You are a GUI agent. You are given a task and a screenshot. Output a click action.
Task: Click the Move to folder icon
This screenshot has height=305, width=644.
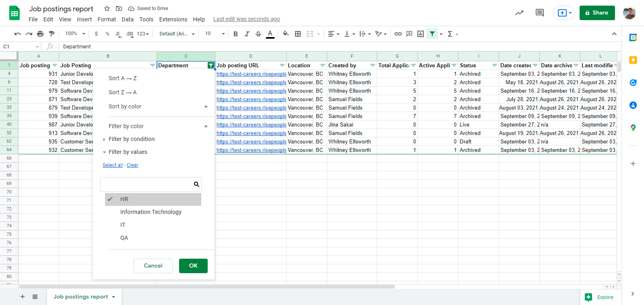point(119,8)
